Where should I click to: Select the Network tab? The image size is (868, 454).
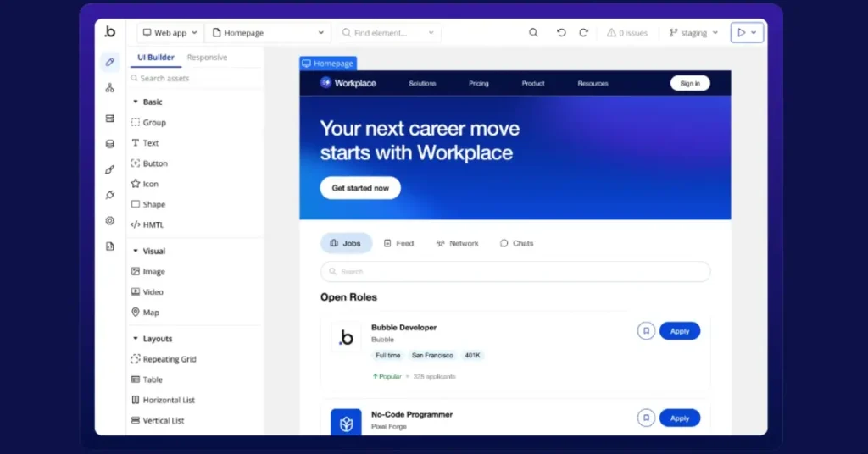coord(457,243)
